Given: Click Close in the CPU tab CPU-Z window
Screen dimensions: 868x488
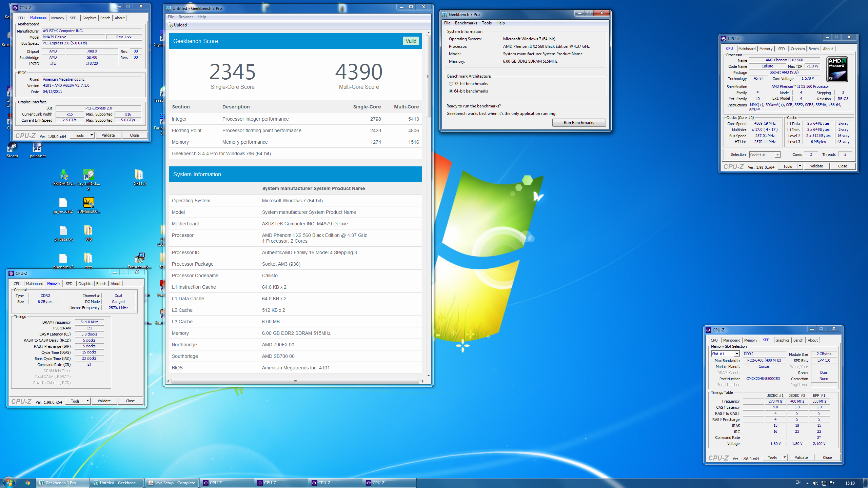Looking at the screenshot, I should point(843,166).
